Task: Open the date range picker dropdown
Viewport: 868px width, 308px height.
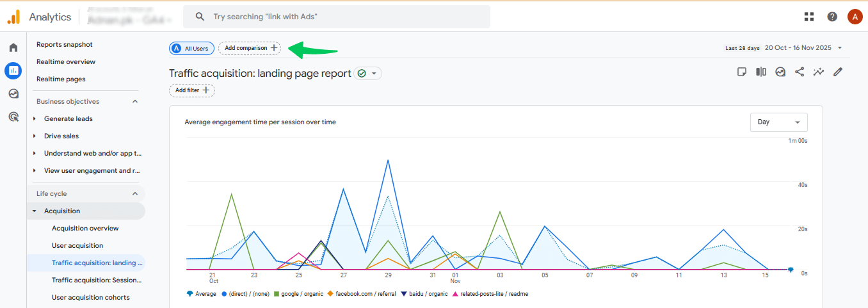Action: pyautogui.click(x=803, y=48)
